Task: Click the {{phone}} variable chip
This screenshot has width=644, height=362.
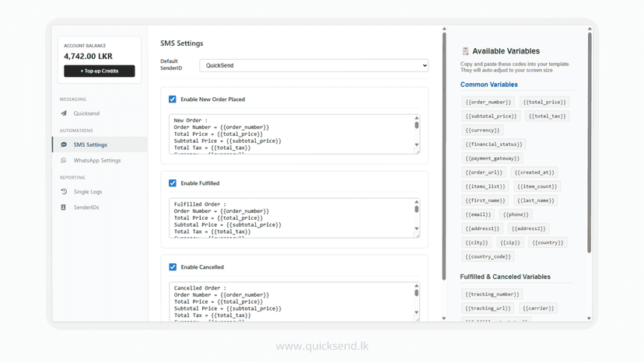Action: [516, 214]
